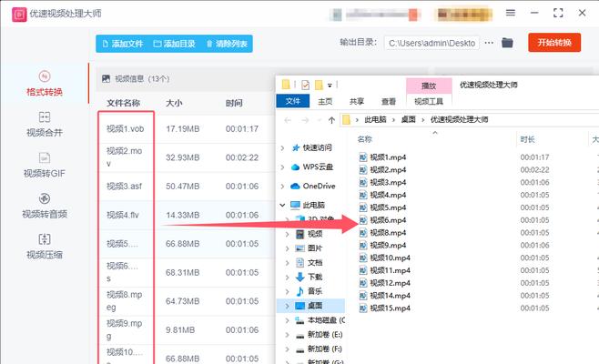Open the 视频工具 ribbon tab
This screenshot has width=599, height=364.
(429, 101)
